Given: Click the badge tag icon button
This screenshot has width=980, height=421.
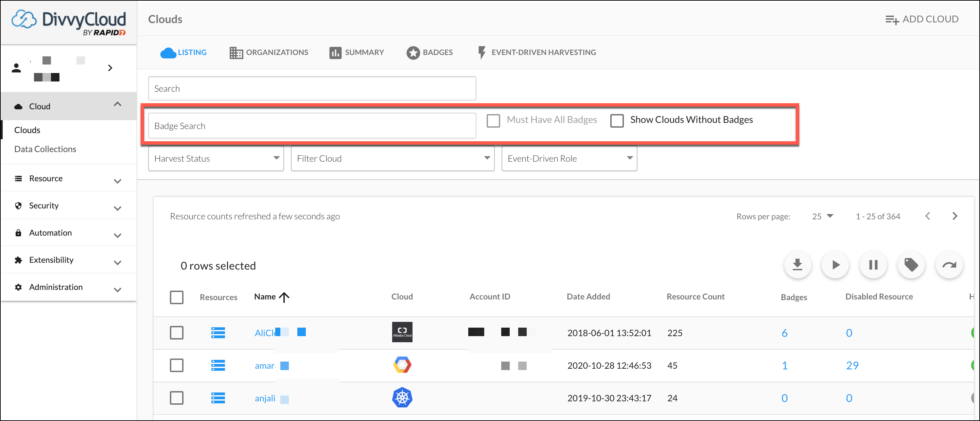Looking at the screenshot, I should 911,265.
